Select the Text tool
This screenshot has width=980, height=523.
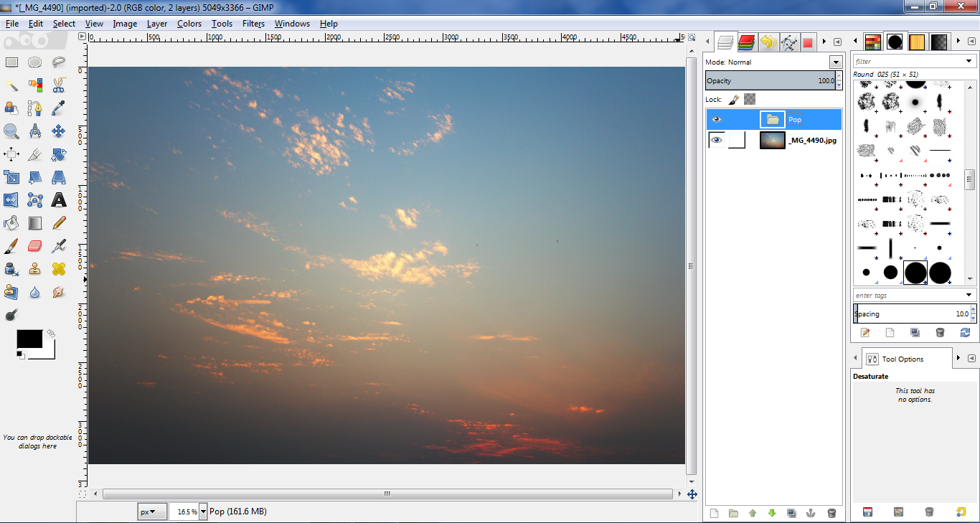pos(59,200)
